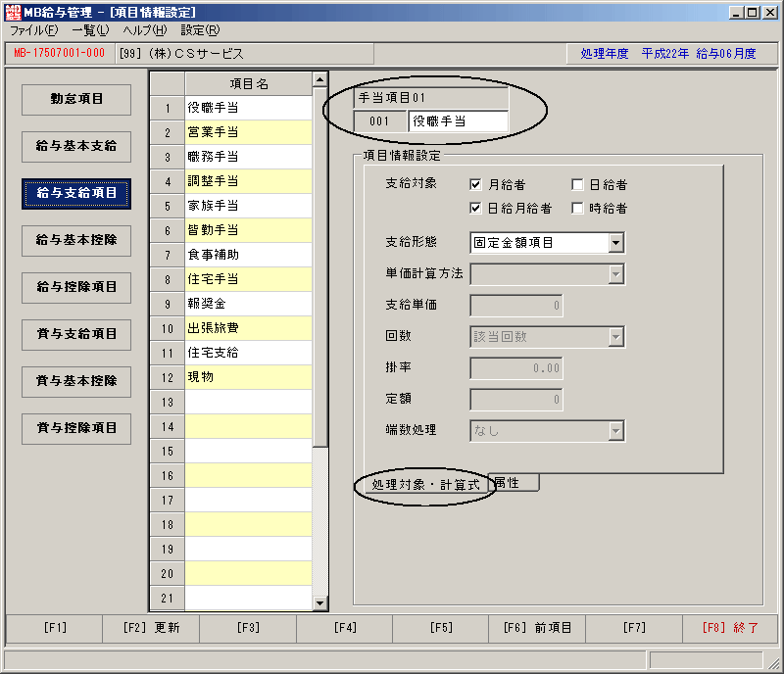Screen dimensions: 784x674
Task: Open the 一覧(L) menu
Action: 90,30
